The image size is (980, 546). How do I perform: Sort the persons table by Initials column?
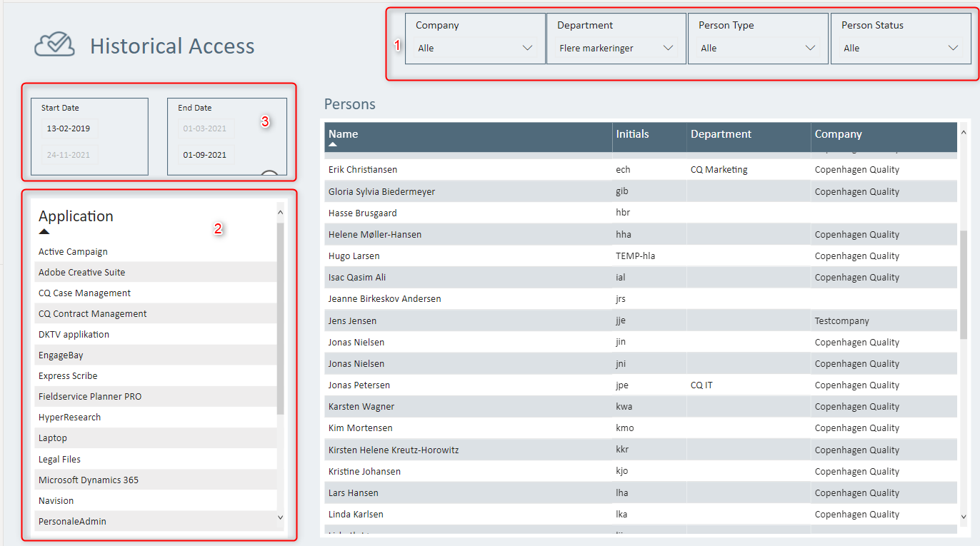pyautogui.click(x=632, y=134)
